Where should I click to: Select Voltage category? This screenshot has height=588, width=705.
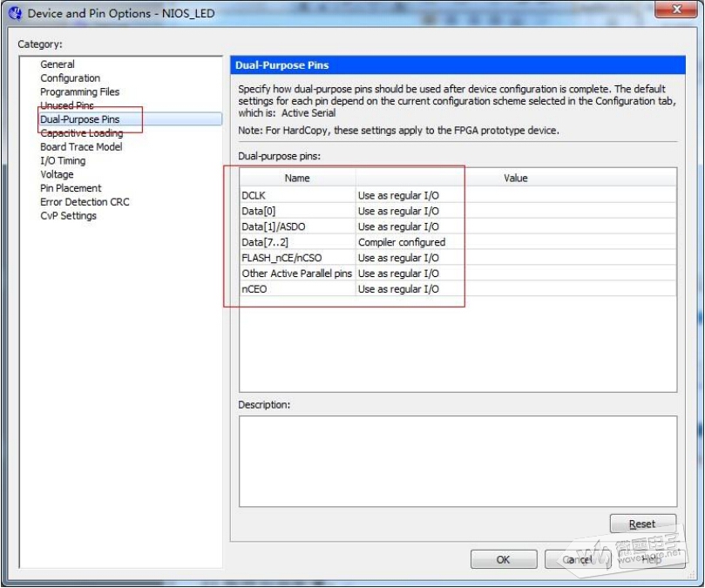coord(57,174)
